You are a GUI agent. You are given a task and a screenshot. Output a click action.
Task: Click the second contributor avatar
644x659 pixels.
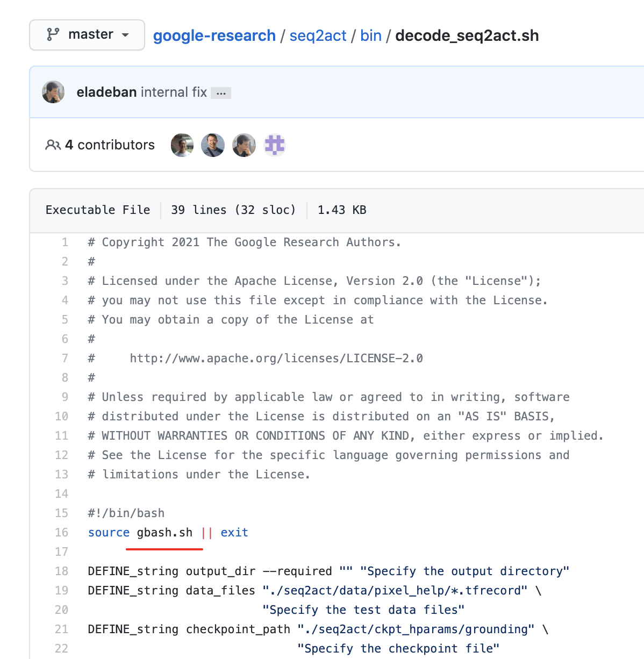(213, 145)
